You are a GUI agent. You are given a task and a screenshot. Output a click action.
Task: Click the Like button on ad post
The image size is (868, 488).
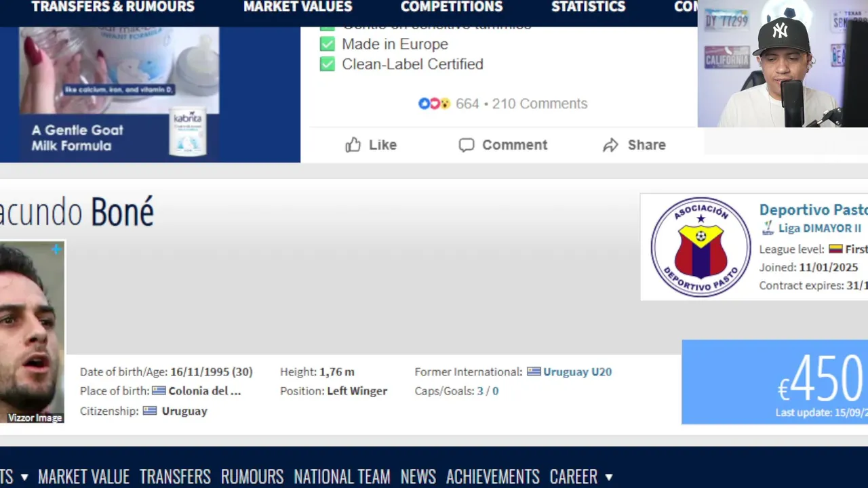pos(371,145)
